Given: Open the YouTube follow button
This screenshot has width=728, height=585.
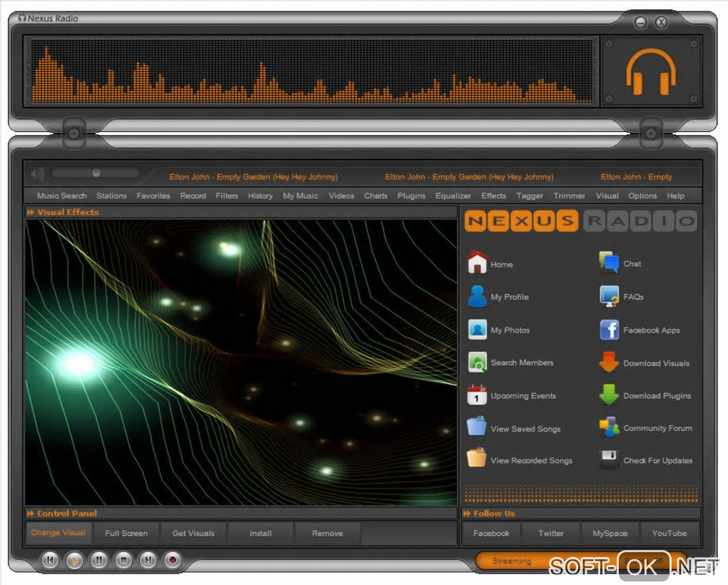Looking at the screenshot, I should tap(669, 533).
